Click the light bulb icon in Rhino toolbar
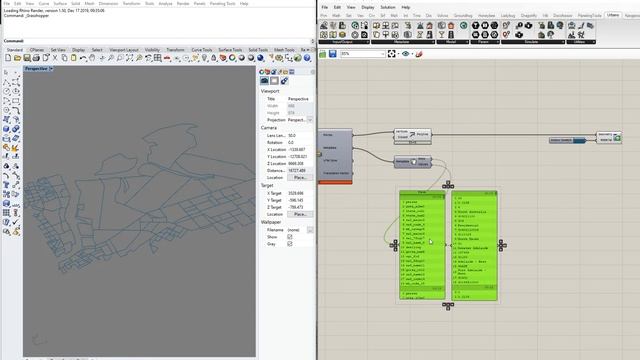The image size is (640, 360). tap(204, 58)
